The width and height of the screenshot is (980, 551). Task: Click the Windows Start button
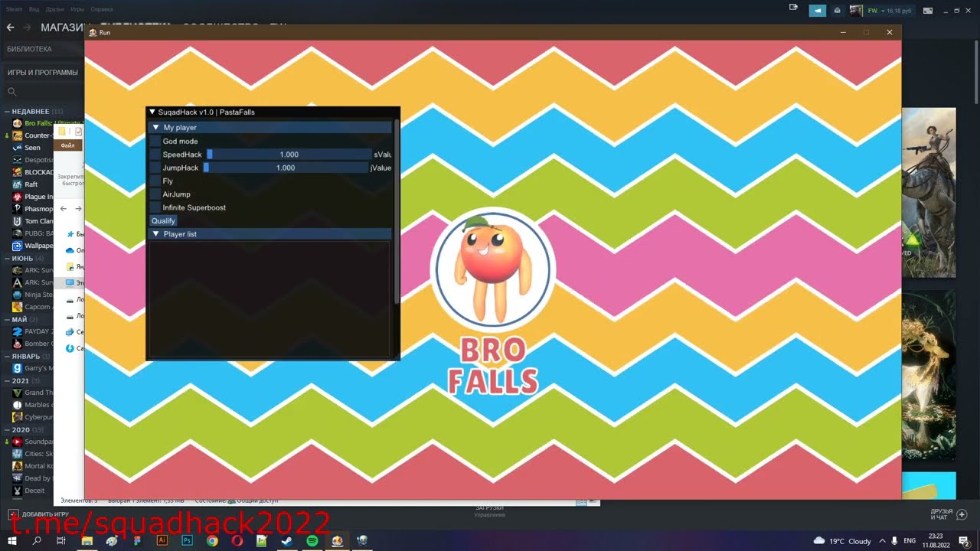point(12,540)
